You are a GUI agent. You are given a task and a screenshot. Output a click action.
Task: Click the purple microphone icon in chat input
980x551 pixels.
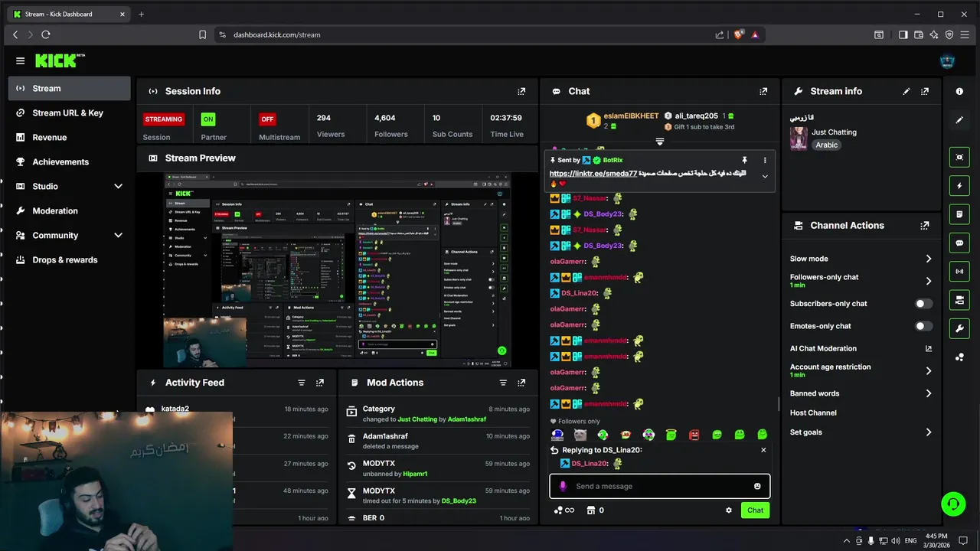[x=563, y=486]
